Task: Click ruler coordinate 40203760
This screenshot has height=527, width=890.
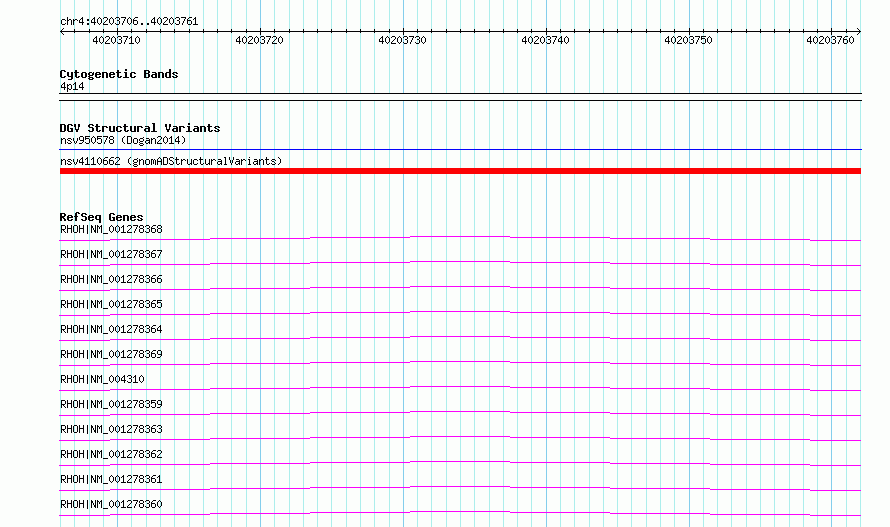Action: [x=830, y=40]
